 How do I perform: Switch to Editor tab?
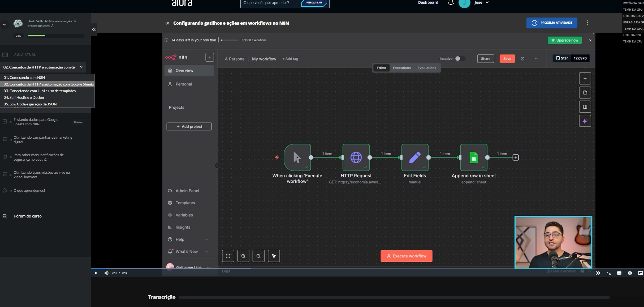(x=381, y=68)
